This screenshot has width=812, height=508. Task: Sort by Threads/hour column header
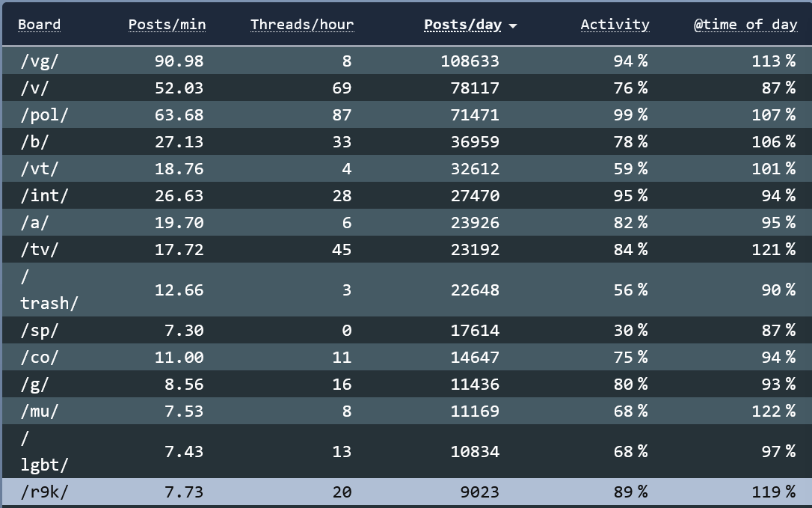point(302,25)
